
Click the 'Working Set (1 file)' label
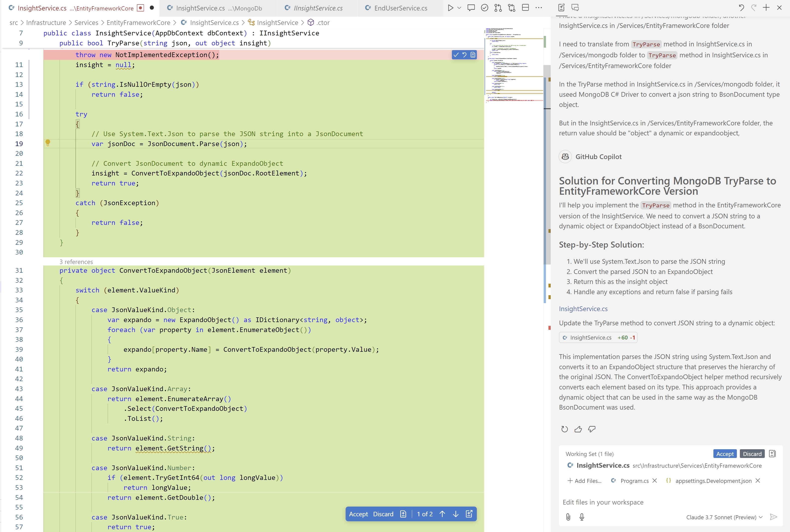click(589, 454)
